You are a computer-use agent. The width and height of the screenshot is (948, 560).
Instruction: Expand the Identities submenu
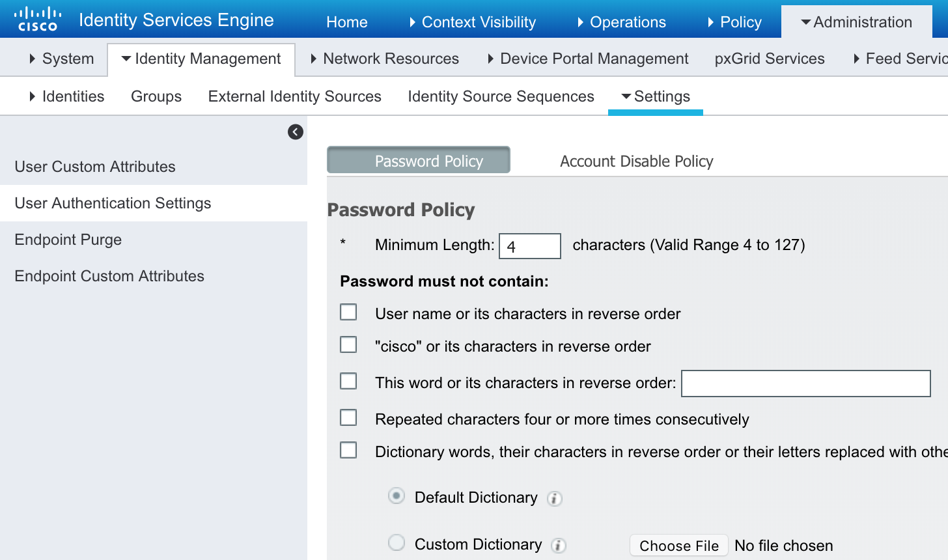(x=67, y=96)
